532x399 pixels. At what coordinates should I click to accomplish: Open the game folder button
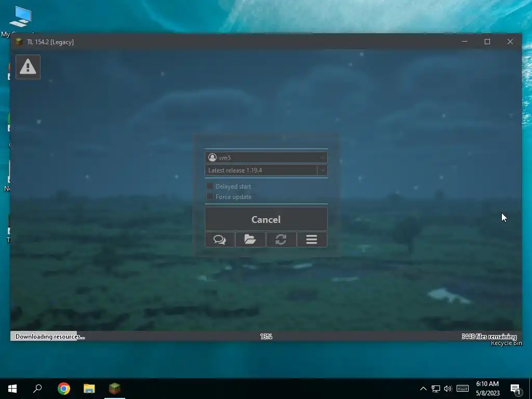250,240
